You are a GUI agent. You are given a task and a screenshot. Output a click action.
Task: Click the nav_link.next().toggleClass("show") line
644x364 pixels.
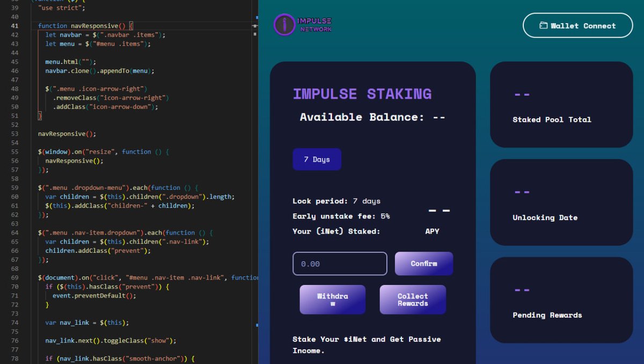(111, 341)
